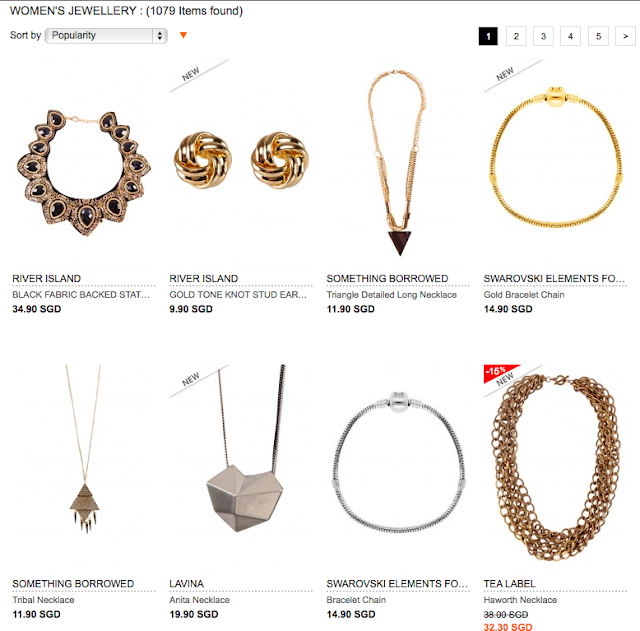
Task: Jump to results page 5
Action: click(598, 37)
